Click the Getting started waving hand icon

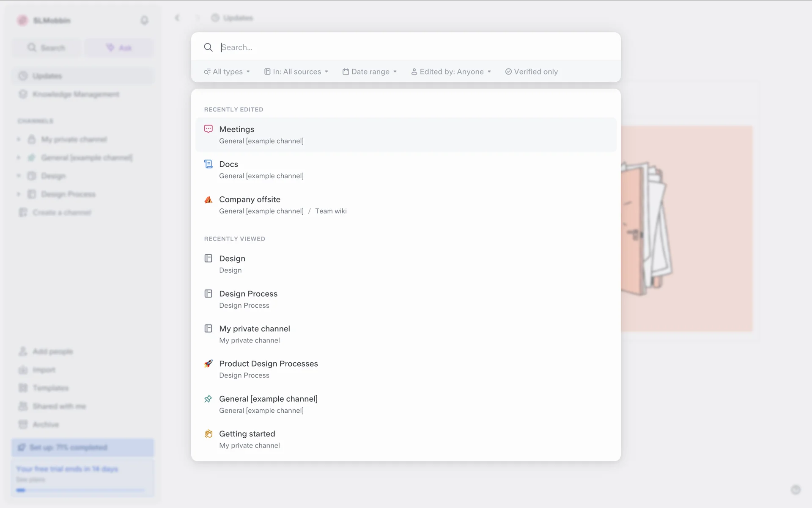tap(208, 434)
